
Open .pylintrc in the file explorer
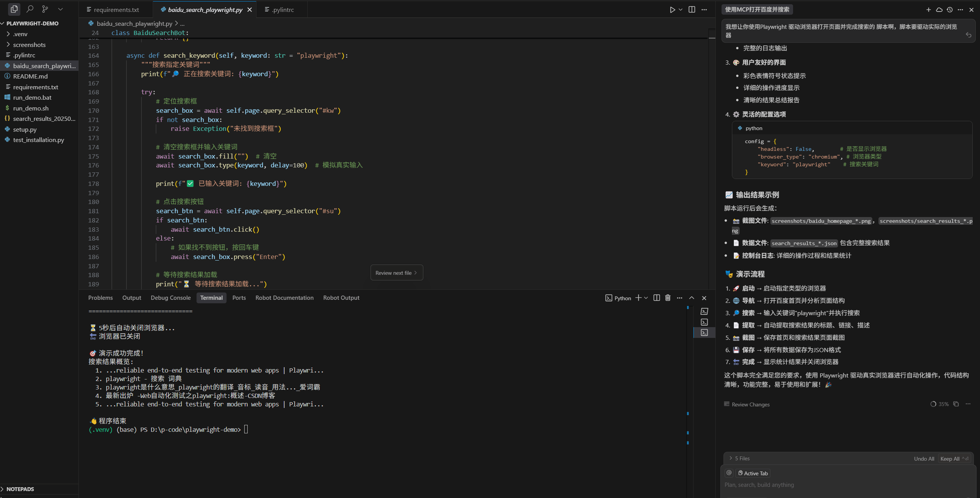click(24, 55)
